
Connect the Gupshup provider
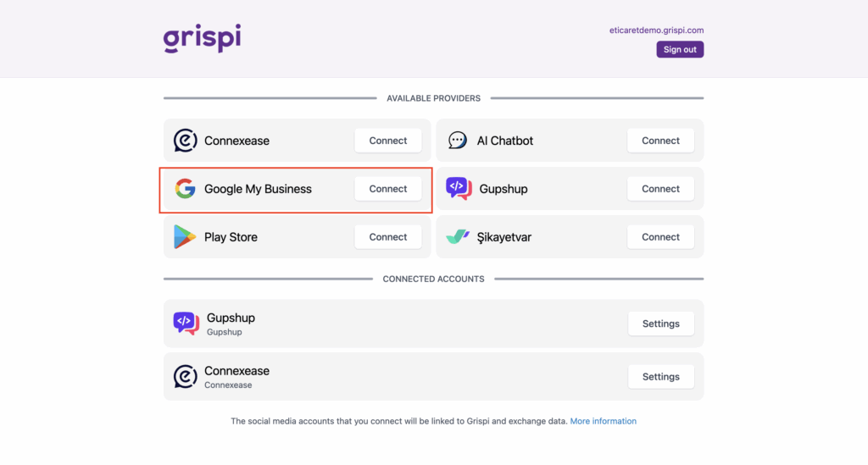coord(660,189)
